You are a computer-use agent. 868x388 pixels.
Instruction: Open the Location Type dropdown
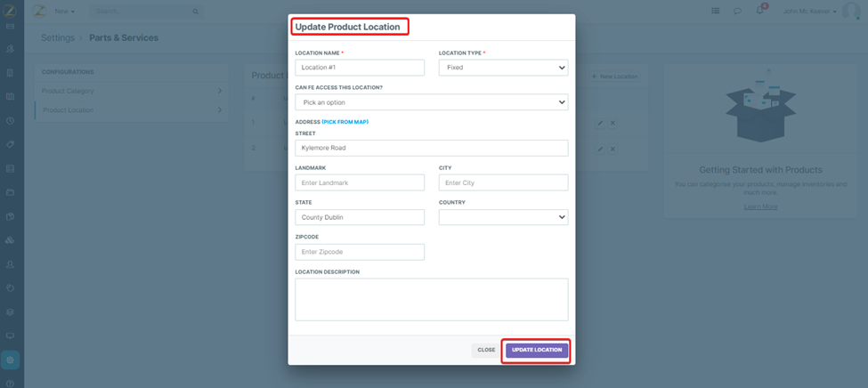503,68
